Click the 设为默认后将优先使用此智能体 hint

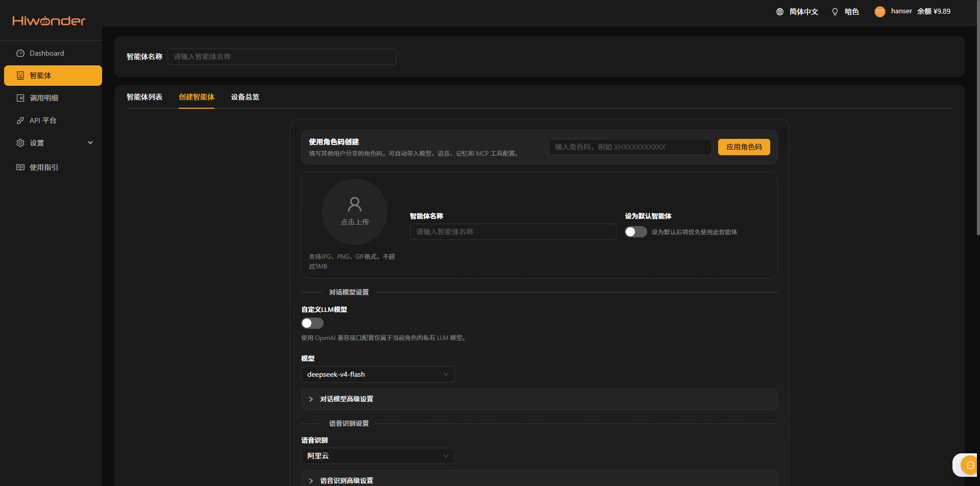click(694, 232)
